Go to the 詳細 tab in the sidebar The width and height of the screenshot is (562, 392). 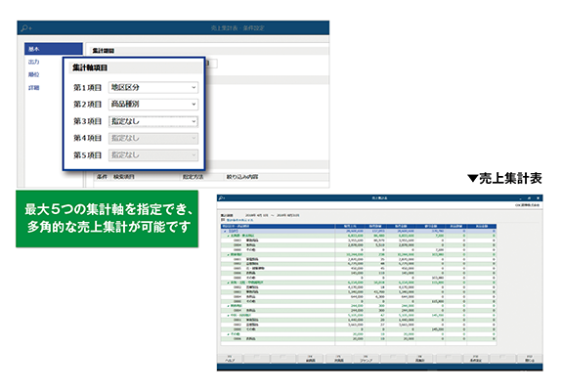33,87
